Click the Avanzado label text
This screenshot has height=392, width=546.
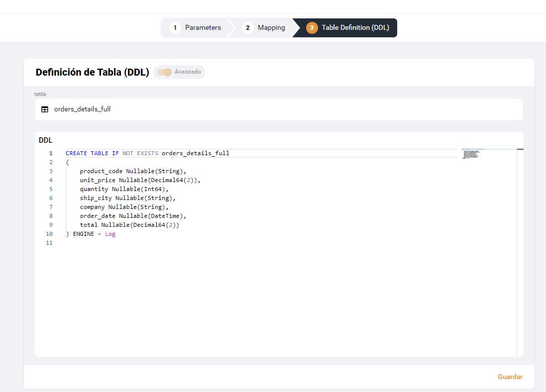188,72
